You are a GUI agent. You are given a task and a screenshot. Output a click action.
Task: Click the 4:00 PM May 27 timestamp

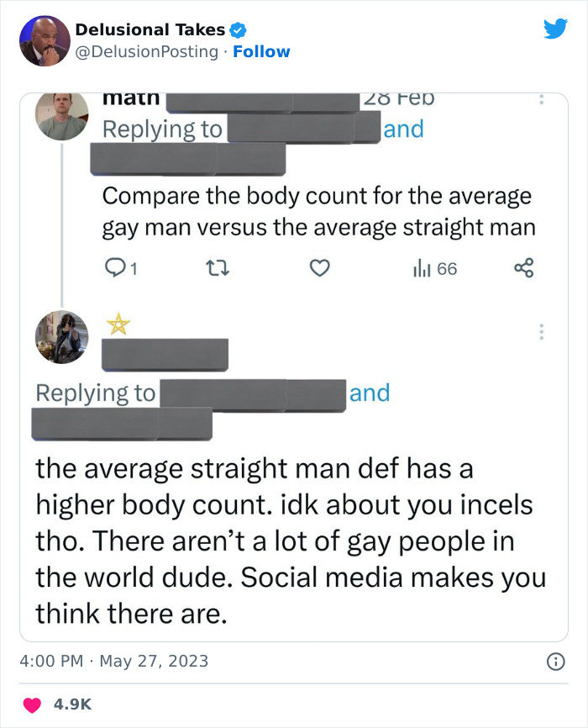click(113, 662)
